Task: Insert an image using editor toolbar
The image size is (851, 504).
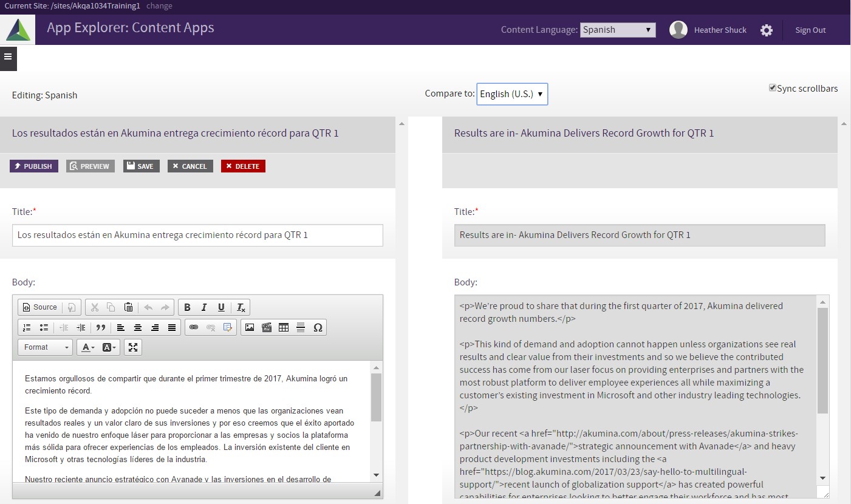Action: [x=250, y=327]
